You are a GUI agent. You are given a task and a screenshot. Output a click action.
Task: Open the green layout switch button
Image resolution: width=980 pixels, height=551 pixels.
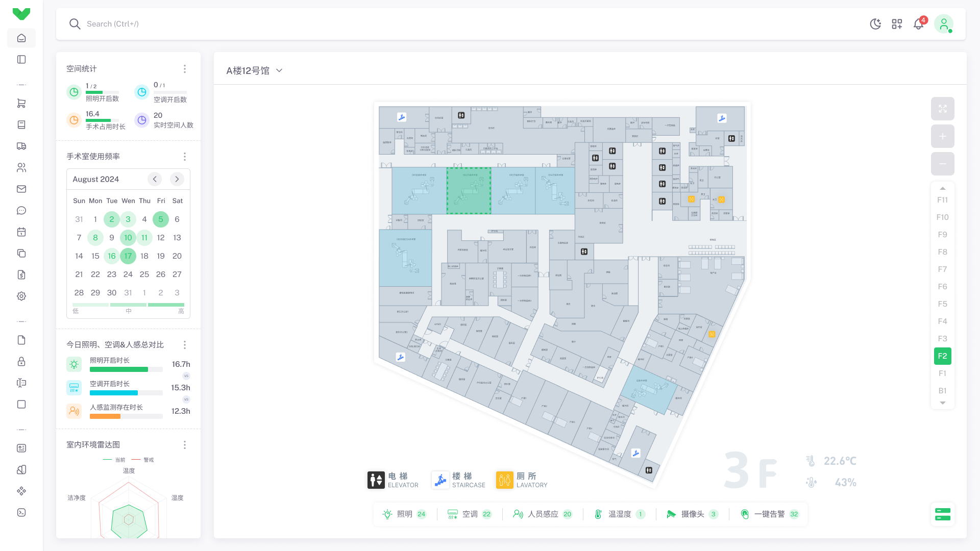942,514
